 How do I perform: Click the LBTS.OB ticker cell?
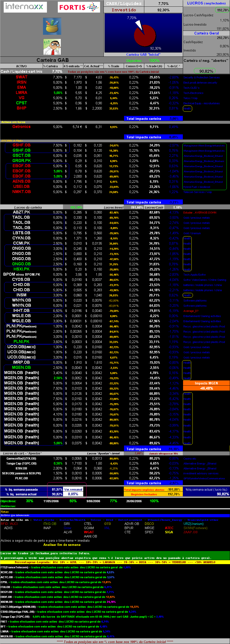tap(21, 233)
